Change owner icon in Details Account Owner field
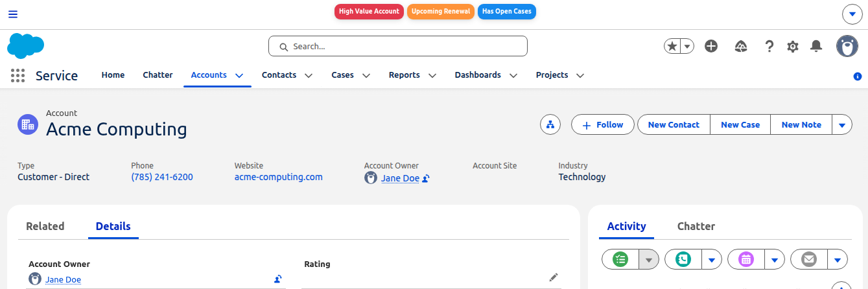The image size is (868, 289). point(277,279)
